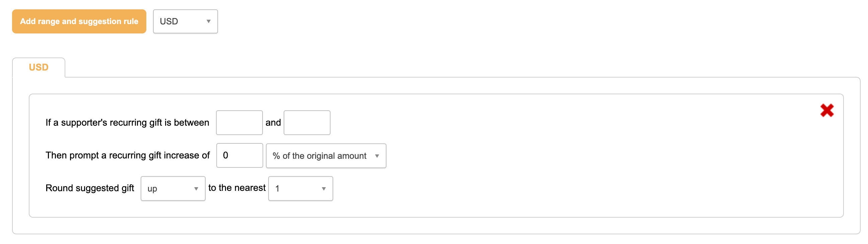Focus the recurring gift increase value field
The height and width of the screenshot is (244, 868).
(x=239, y=155)
